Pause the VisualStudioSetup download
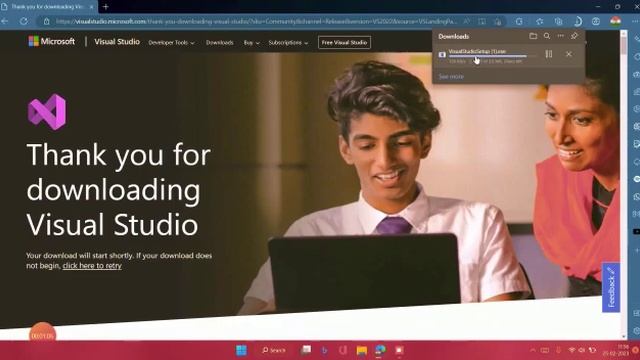This screenshot has width=640, height=360. coord(549,54)
